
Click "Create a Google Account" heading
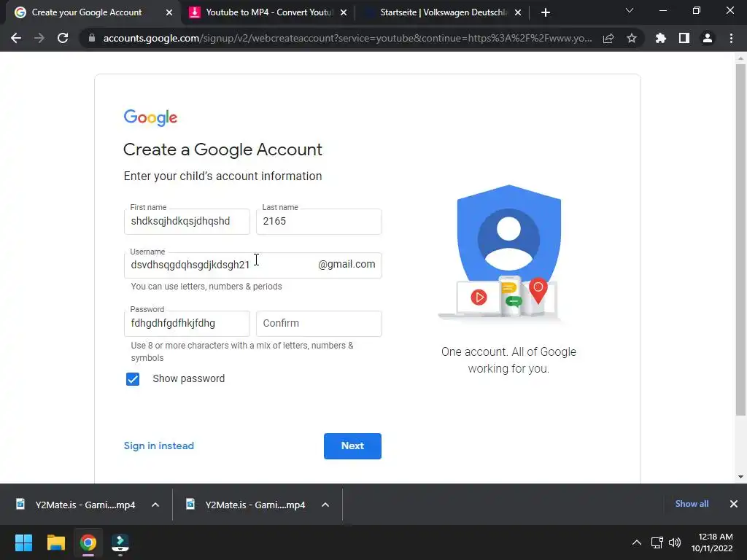tap(223, 149)
